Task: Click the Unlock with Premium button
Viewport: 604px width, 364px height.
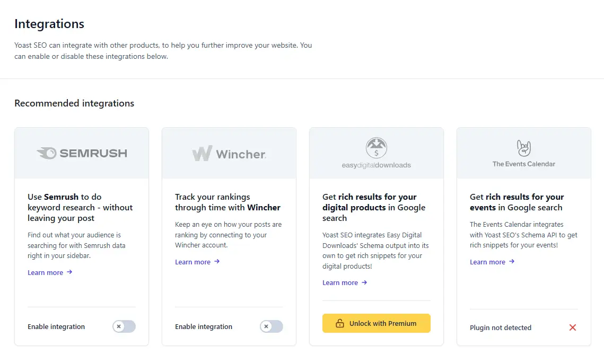Action: (376, 323)
